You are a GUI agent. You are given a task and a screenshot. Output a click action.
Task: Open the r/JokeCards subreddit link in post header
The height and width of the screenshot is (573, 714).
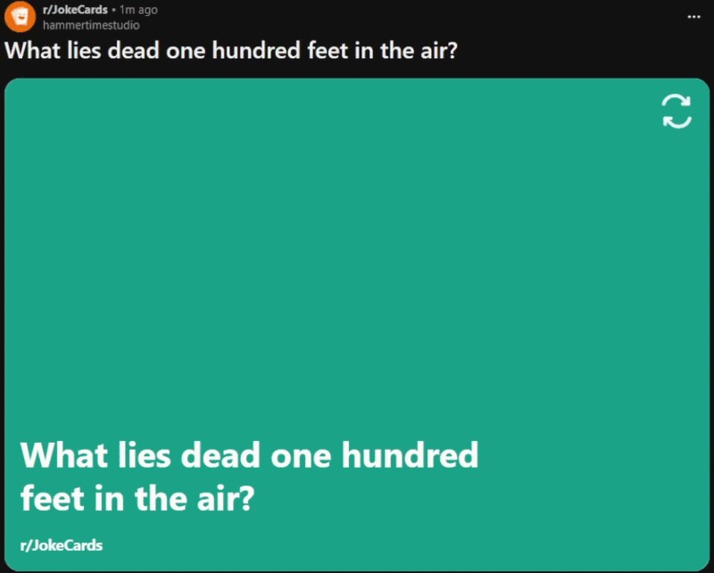click(75, 10)
